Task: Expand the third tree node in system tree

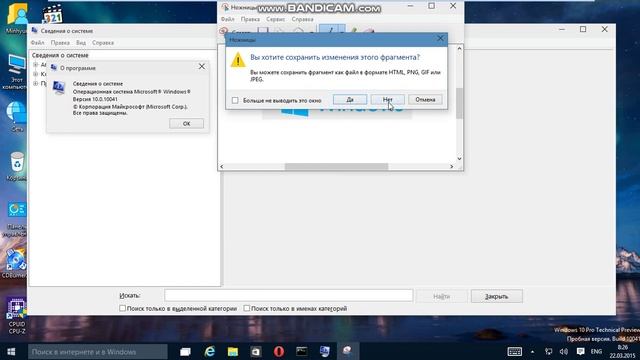Action: click(36, 84)
